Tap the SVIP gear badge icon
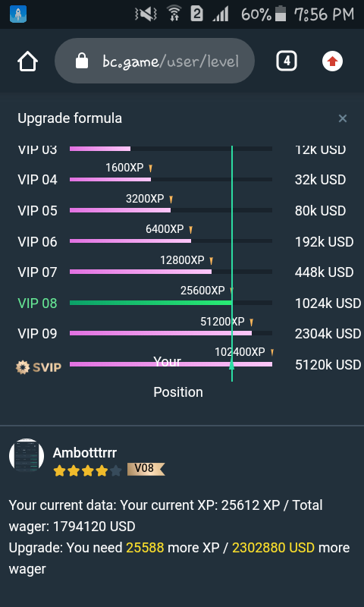Screen dimensions: 364x607 tap(23, 367)
